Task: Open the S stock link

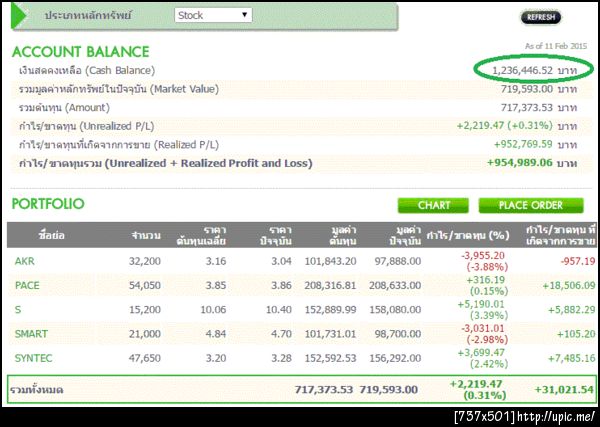Action: pyautogui.click(x=18, y=310)
